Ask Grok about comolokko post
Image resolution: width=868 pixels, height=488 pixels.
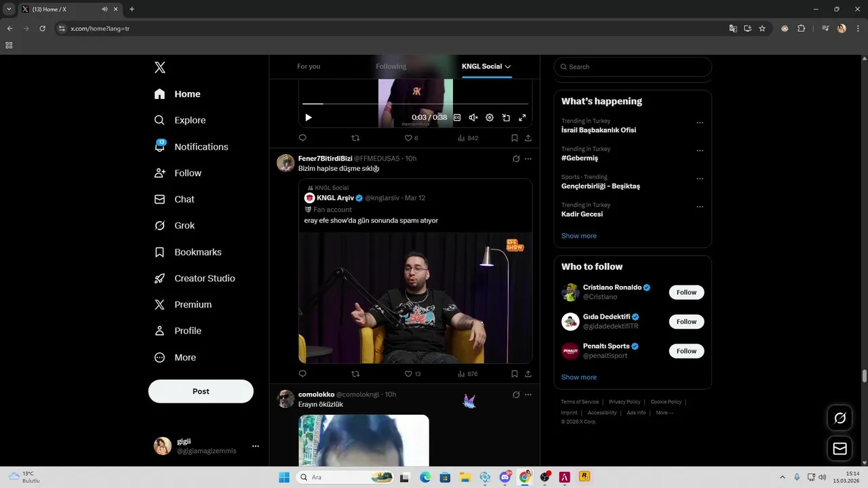pyautogui.click(x=516, y=394)
